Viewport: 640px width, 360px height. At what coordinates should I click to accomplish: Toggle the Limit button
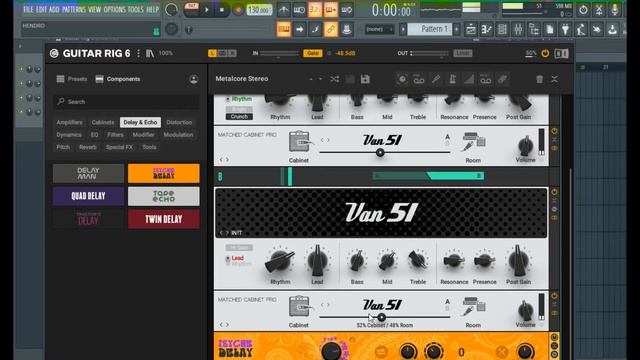[x=462, y=53]
